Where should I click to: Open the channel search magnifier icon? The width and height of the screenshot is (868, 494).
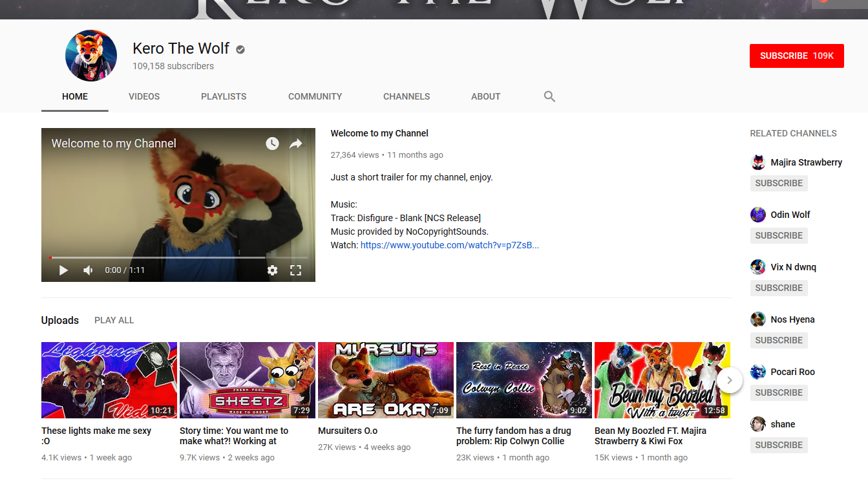point(549,96)
